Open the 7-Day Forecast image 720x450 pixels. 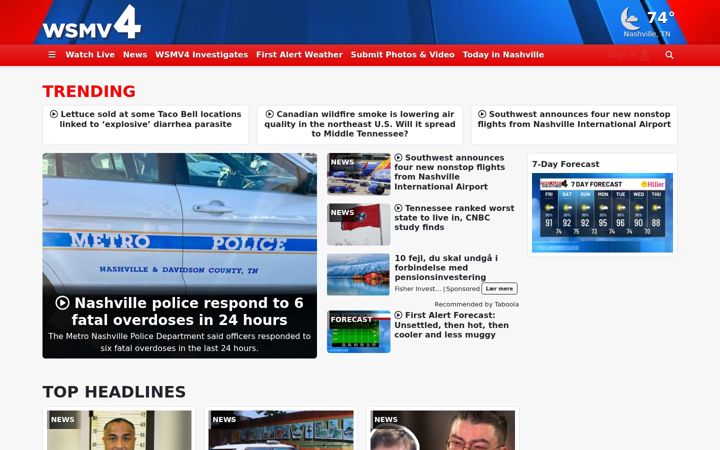[602, 213]
